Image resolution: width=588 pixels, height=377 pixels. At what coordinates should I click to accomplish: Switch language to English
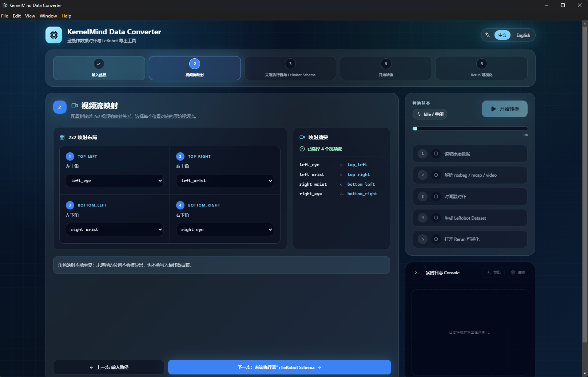point(523,35)
